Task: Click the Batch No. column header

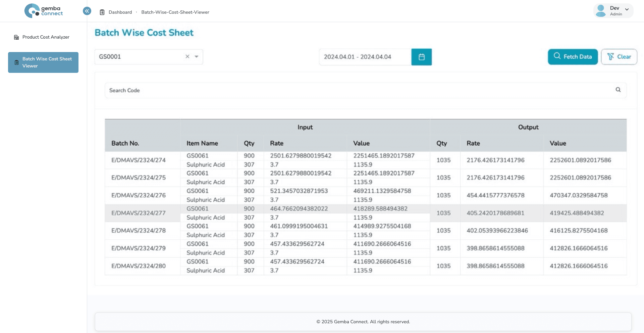Action: 125,143
